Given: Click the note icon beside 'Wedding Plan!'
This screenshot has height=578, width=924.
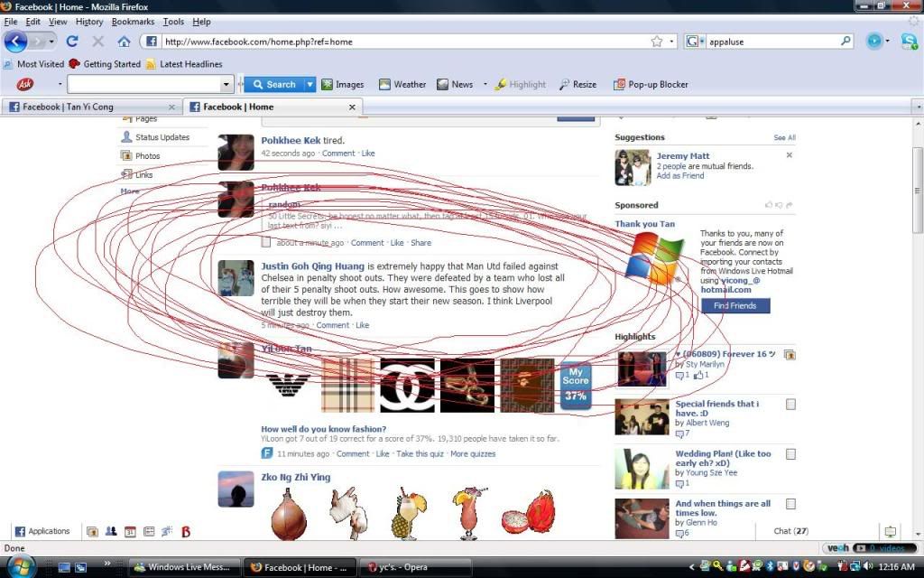Looking at the screenshot, I should (x=790, y=454).
